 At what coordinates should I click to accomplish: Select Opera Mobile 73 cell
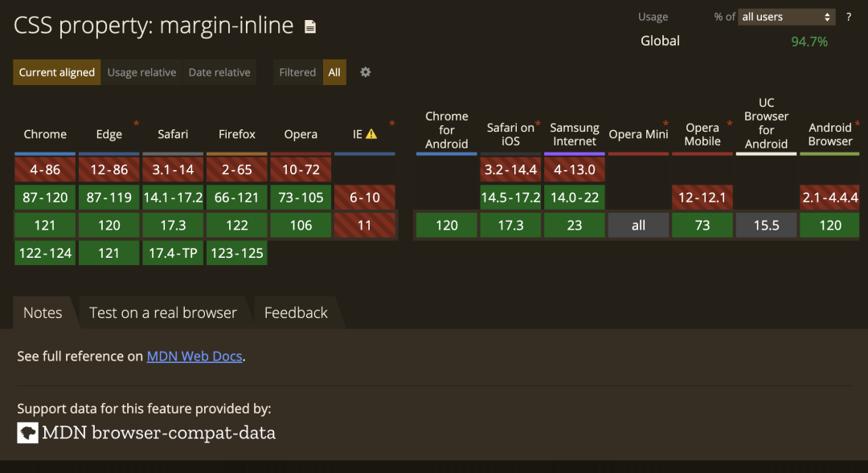702,225
